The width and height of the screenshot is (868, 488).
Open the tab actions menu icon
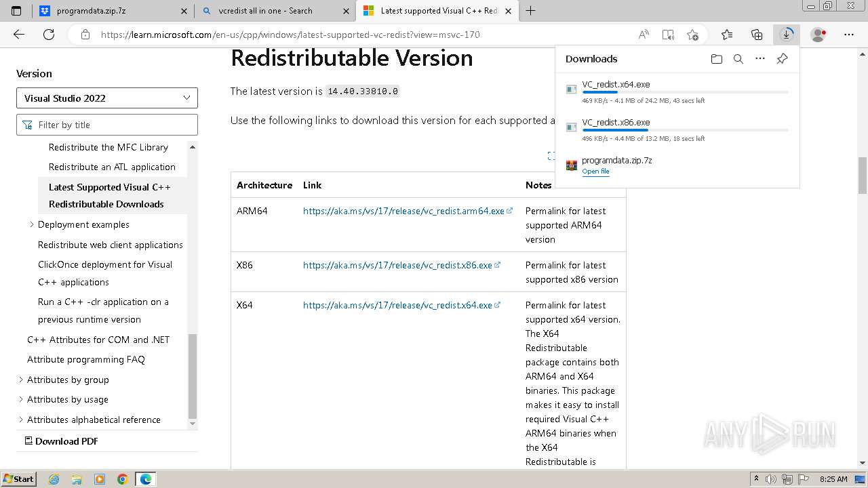(x=16, y=11)
